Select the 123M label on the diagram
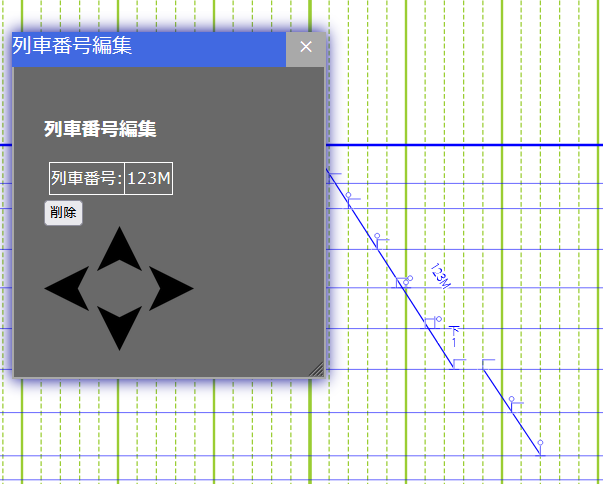Viewport: 603px width, 484px height. pyautogui.click(x=440, y=276)
